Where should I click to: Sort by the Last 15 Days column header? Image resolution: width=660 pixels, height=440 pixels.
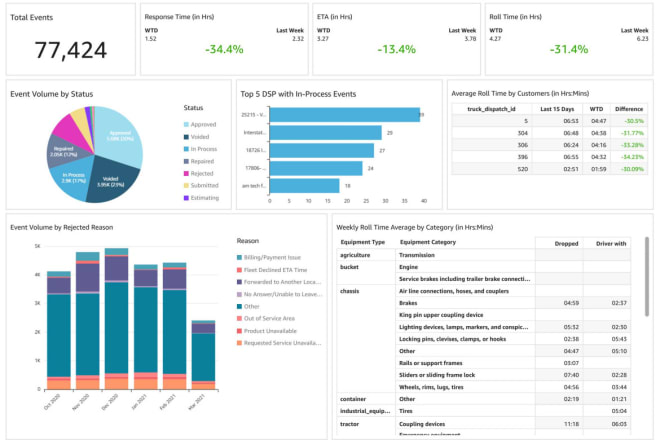click(x=557, y=109)
